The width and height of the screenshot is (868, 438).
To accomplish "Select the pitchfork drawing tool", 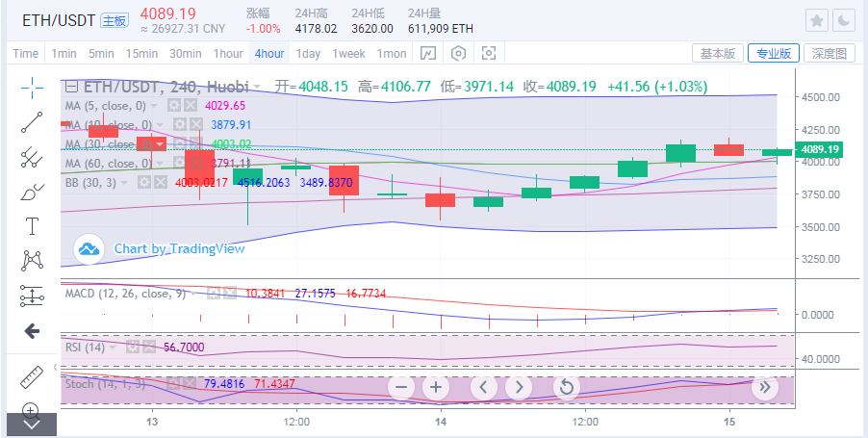I will [32, 157].
